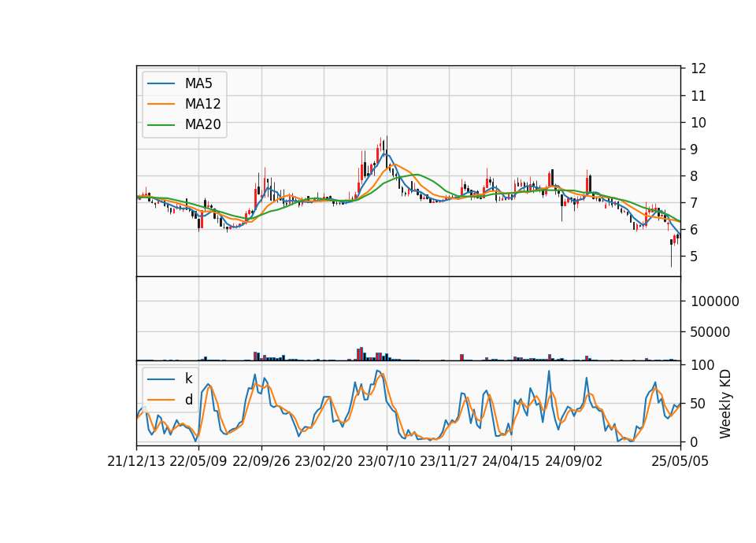
Task: Click the 22/09/26 date tick label
Action: [261, 461]
